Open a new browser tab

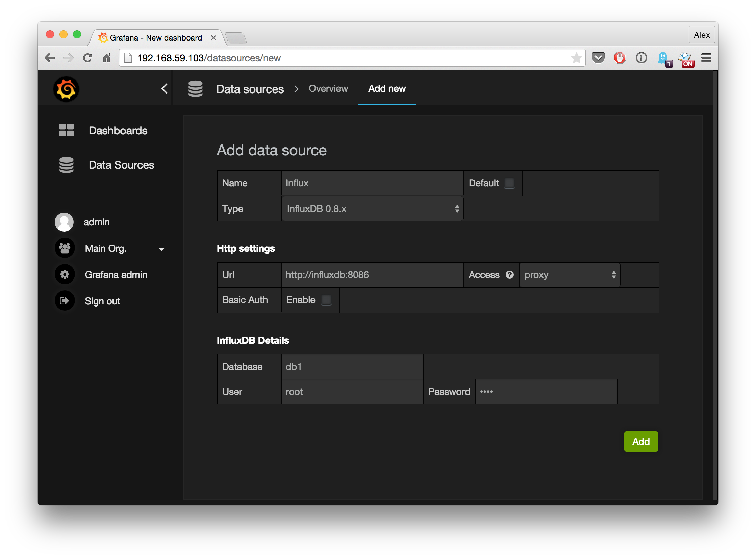click(236, 38)
